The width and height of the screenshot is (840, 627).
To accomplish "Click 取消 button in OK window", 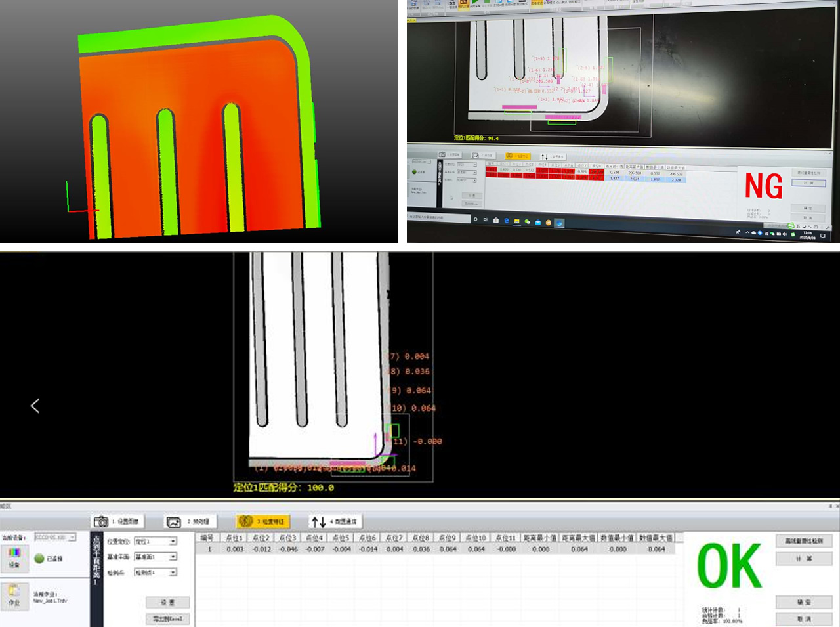I will (804, 619).
